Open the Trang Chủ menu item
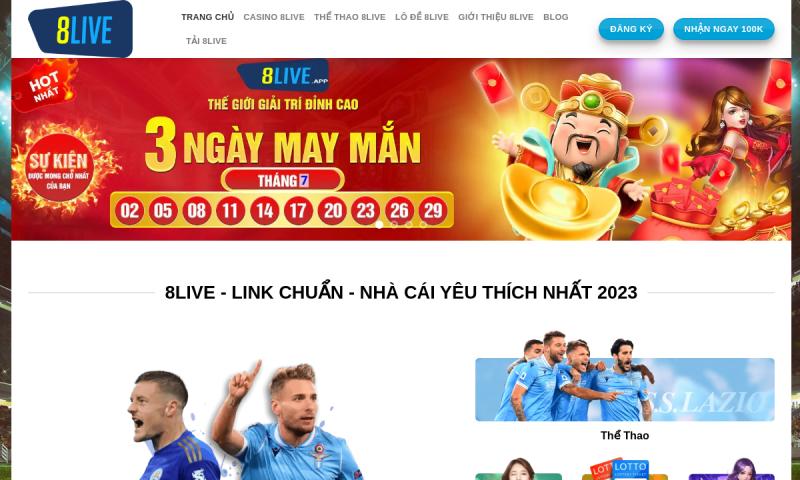This screenshot has width=800, height=480. (207, 17)
